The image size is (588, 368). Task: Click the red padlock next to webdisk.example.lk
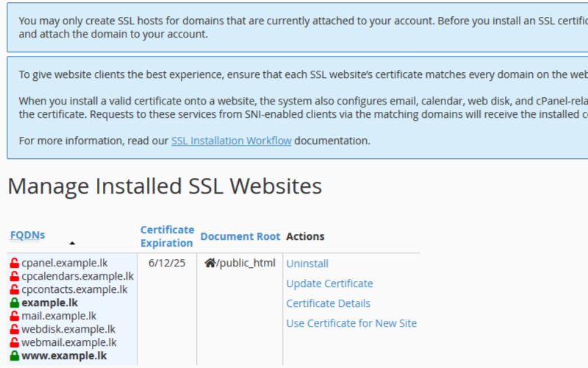coord(14,329)
